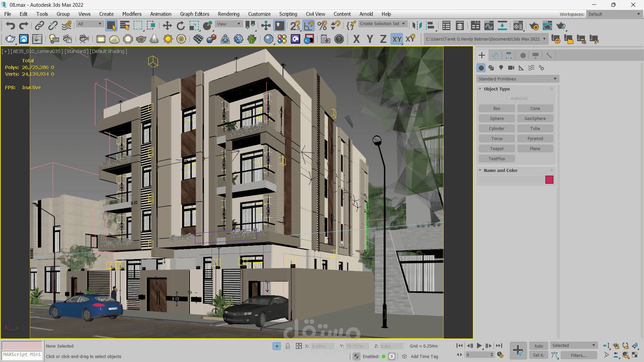Open the Modify panel tab

coord(495,55)
